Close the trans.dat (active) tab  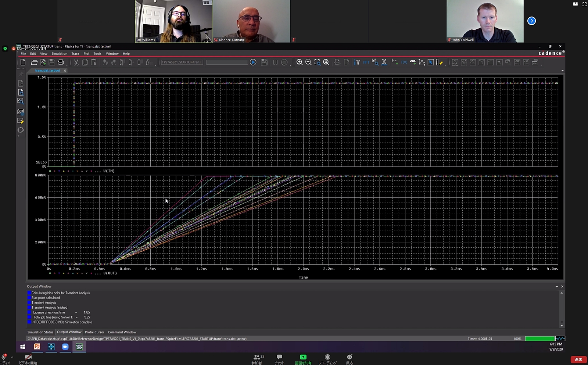click(x=65, y=71)
